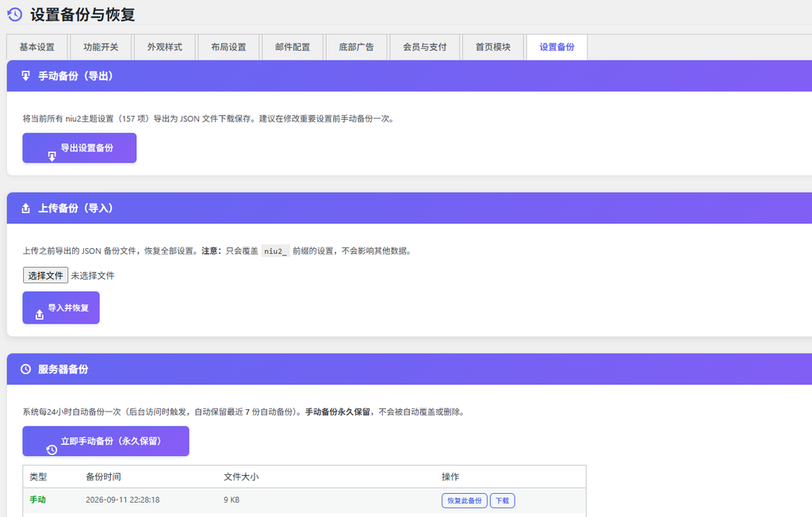Click the 9 KB file size cell

(232, 500)
